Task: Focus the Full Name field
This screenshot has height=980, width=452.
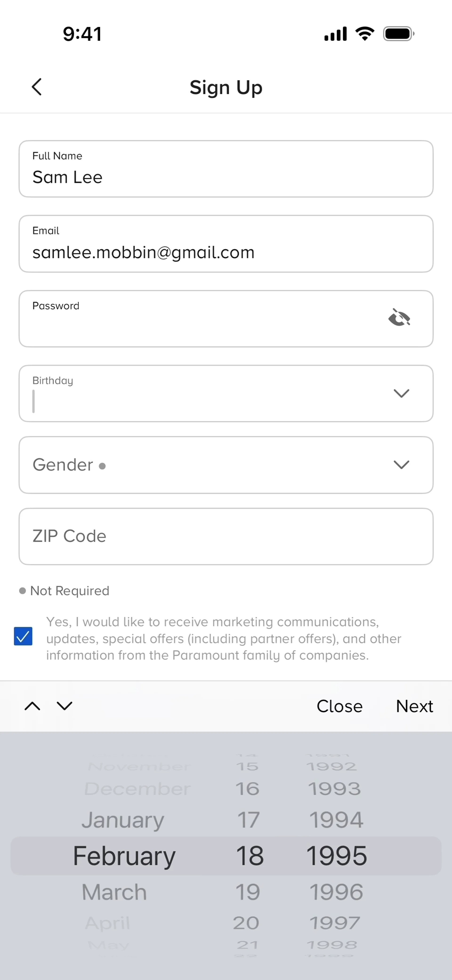Action: click(x=226, y=168)
